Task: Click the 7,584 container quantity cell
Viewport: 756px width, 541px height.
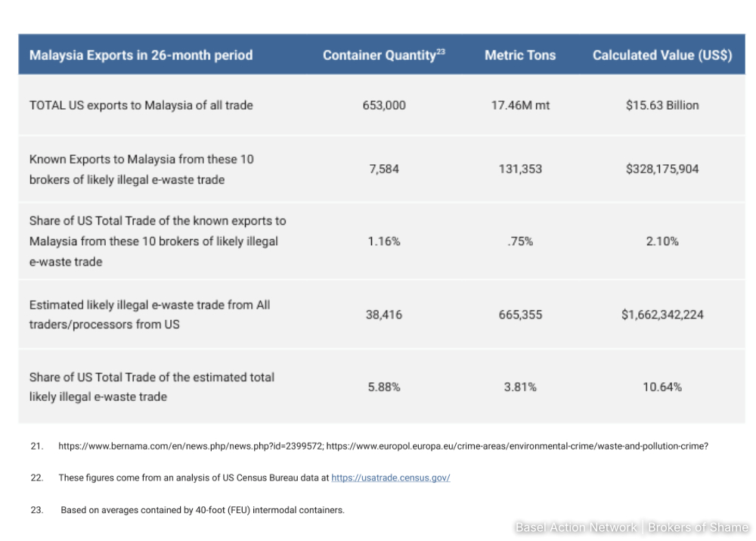Action: tap(384, 169)
